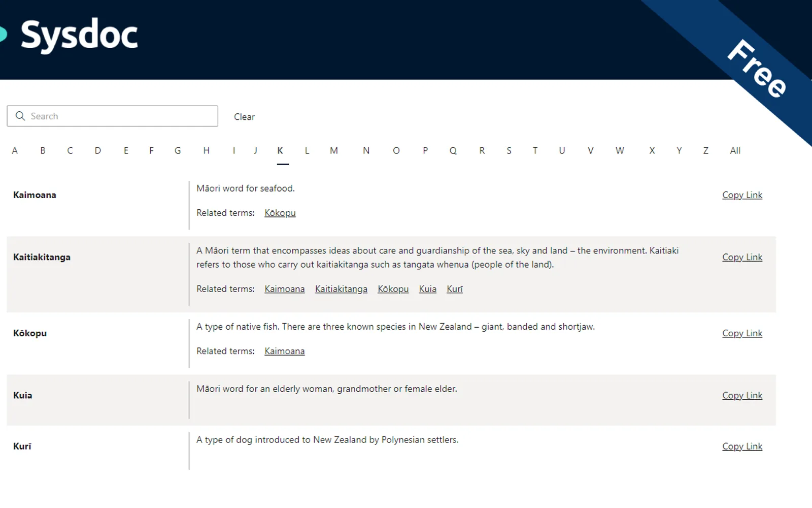Show All glossary terms
812x508 pixels.
(x=735, y=150)
